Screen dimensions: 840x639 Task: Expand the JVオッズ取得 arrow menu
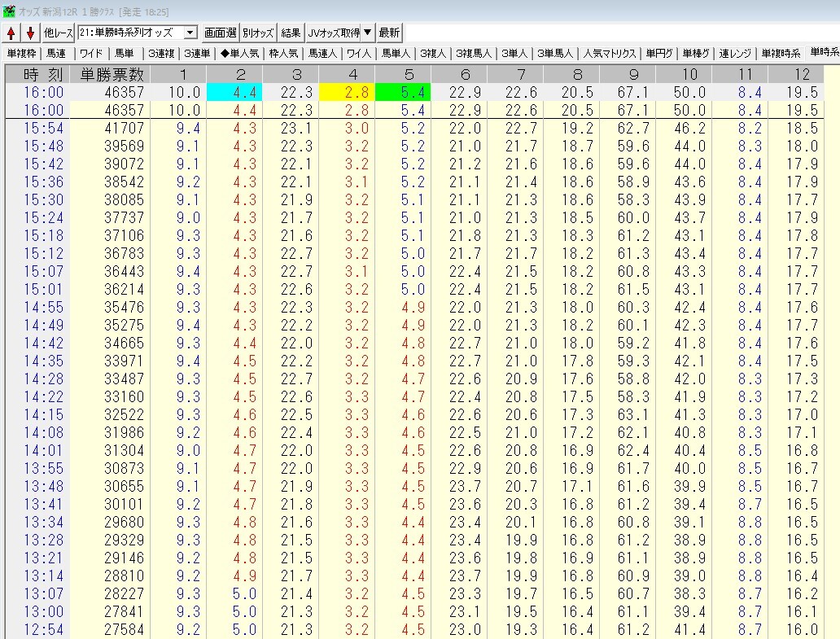[368, 33]
